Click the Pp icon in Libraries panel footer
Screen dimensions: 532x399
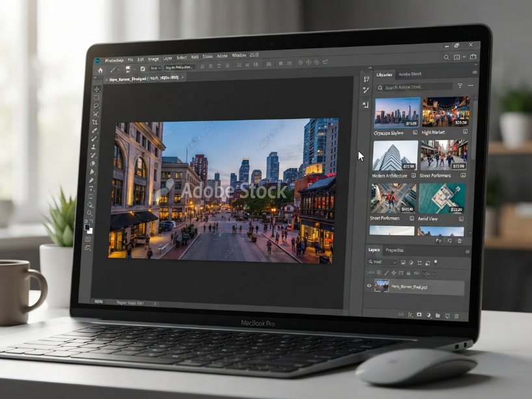click(x=439, y=241)
